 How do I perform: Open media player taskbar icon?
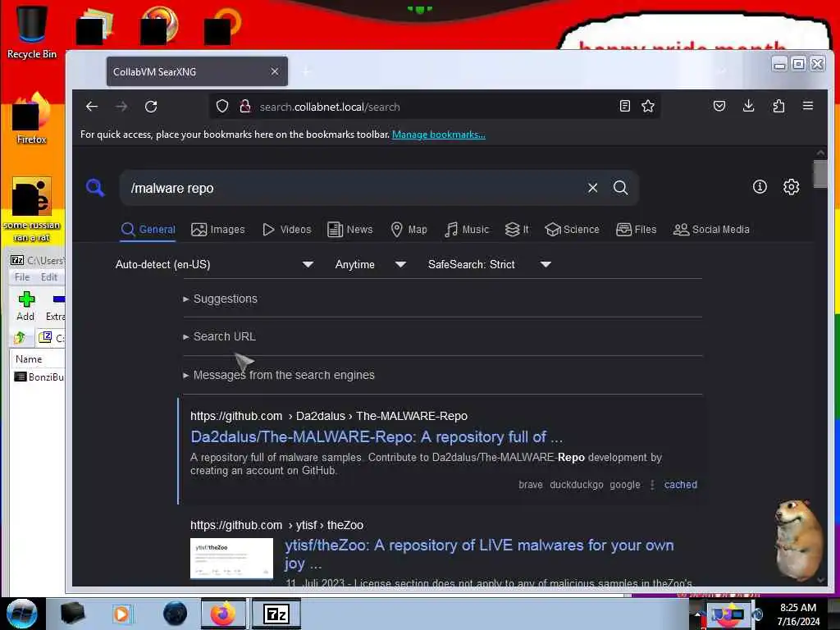tap(121, 614)
